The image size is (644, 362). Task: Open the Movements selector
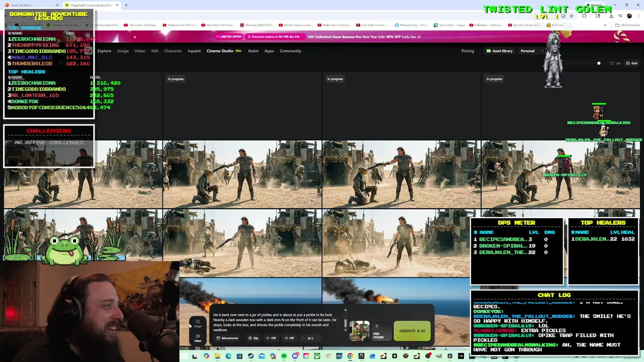[227, 338]
